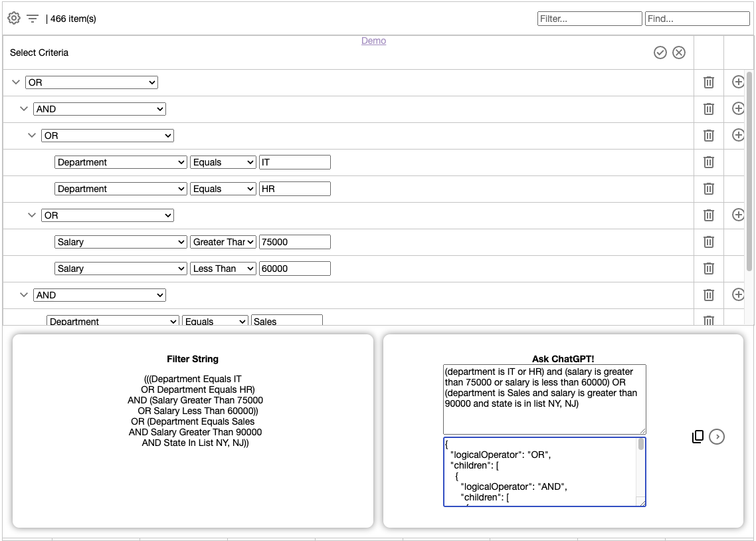Delete the Department Equals IT row

708,162
